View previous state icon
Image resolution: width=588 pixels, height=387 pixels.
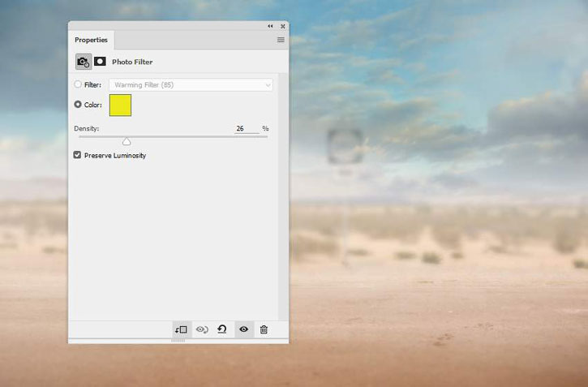tap(202, 329)
